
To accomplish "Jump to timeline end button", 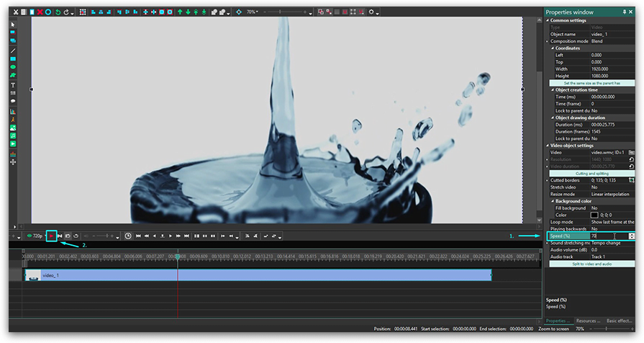I will click(x=186, y=236).
